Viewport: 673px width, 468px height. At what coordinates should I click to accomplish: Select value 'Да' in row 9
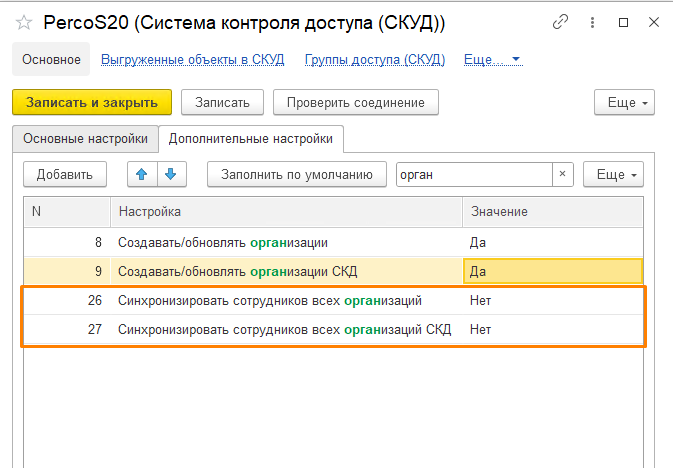click(552, 271)
